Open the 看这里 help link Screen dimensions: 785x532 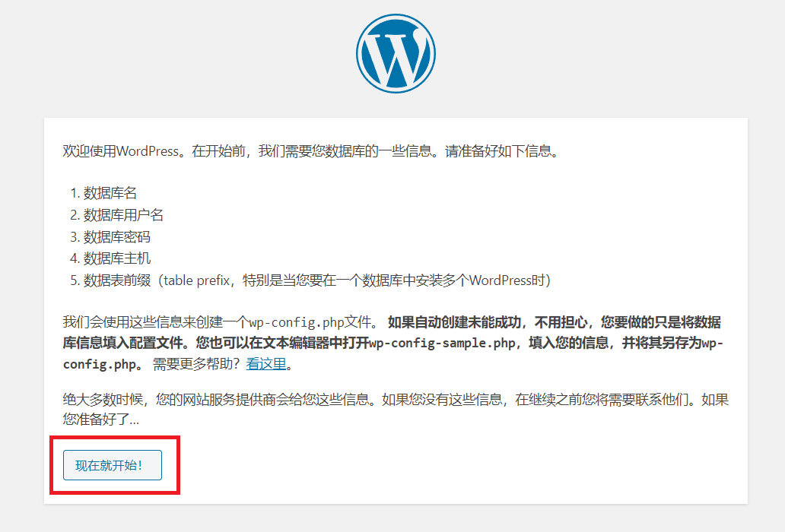pos(265,364)
